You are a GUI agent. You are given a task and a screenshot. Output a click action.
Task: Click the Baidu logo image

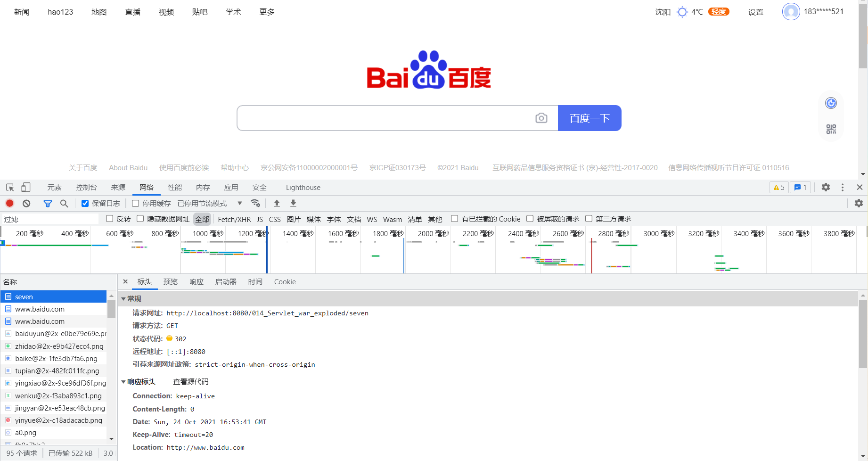[x=429, y=70]
